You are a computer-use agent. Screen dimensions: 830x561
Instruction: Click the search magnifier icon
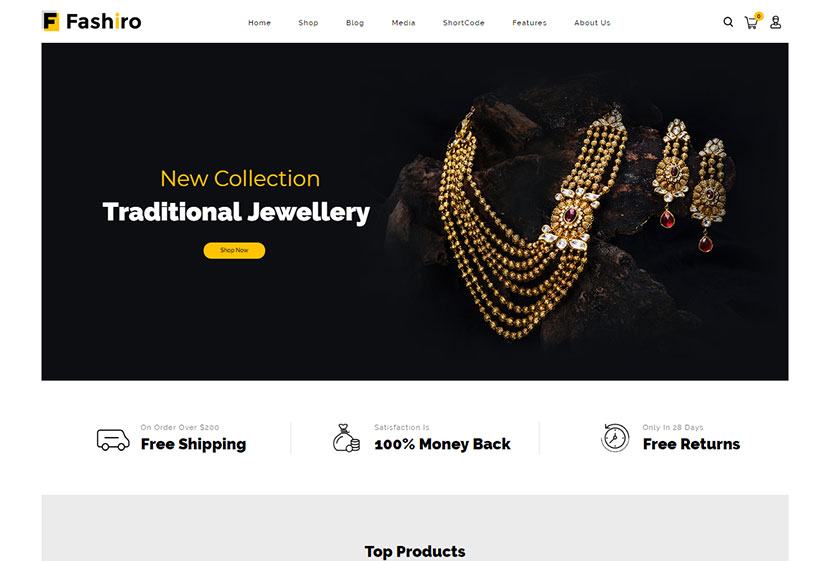click(728, 22)
